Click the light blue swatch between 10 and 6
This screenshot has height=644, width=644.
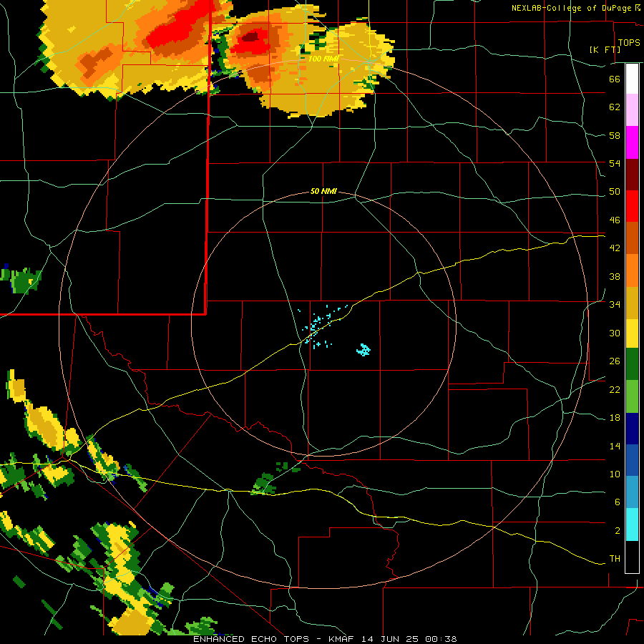[632, 492]
